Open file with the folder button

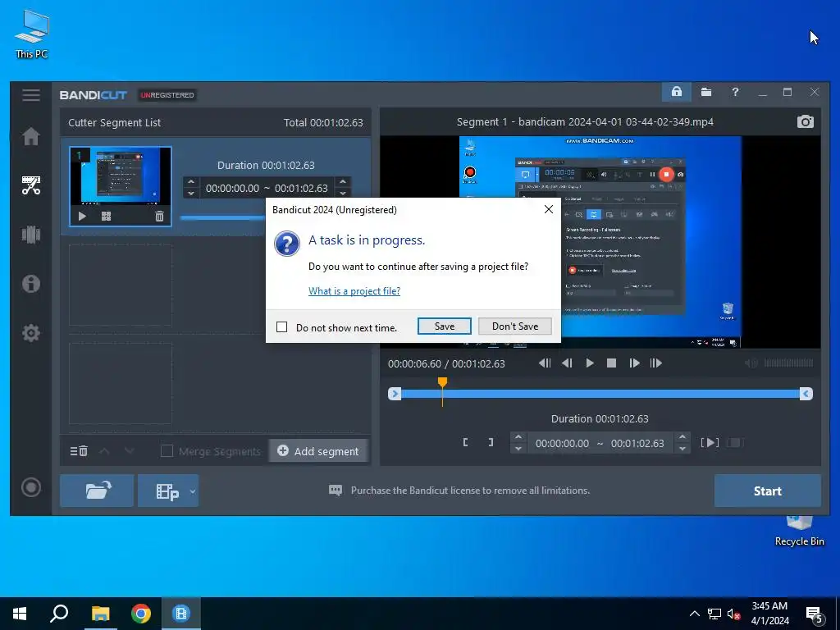tap(97, 491)
